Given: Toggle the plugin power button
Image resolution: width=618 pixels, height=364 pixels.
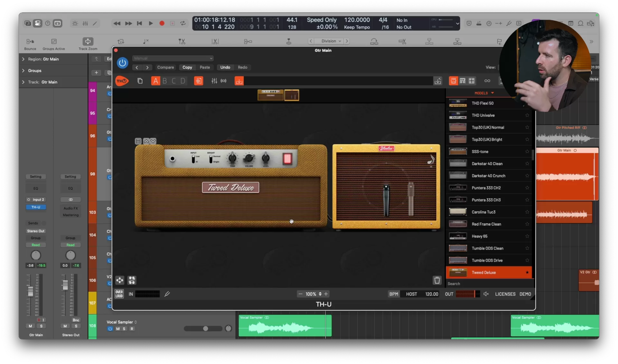Looking at the screenshot, I should [122, 63].
